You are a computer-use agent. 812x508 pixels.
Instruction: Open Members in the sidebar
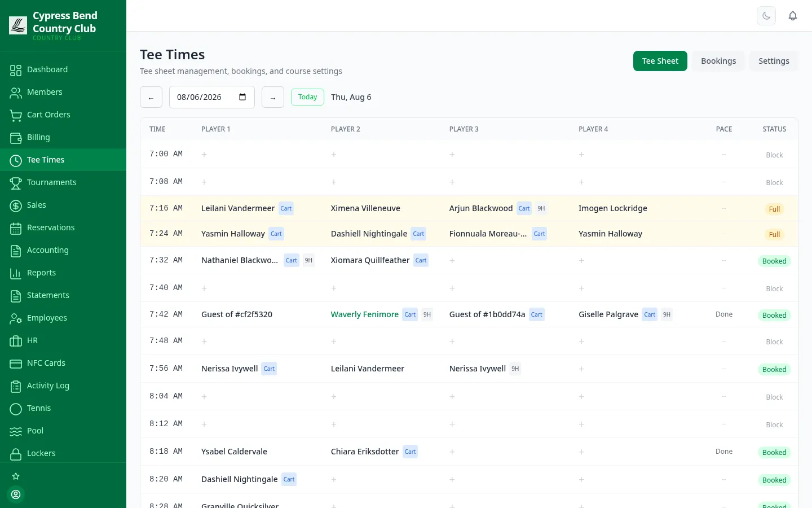point(63,92)
